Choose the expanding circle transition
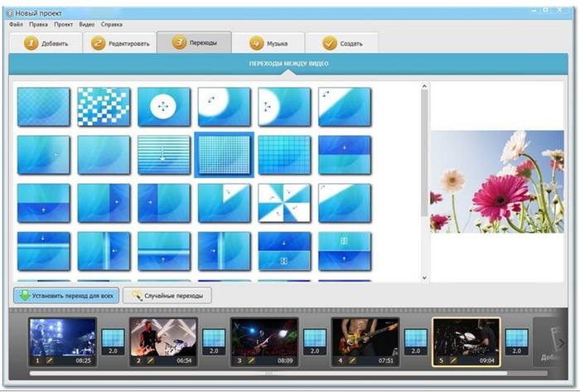The image size is (580, 392). point(164,107)
